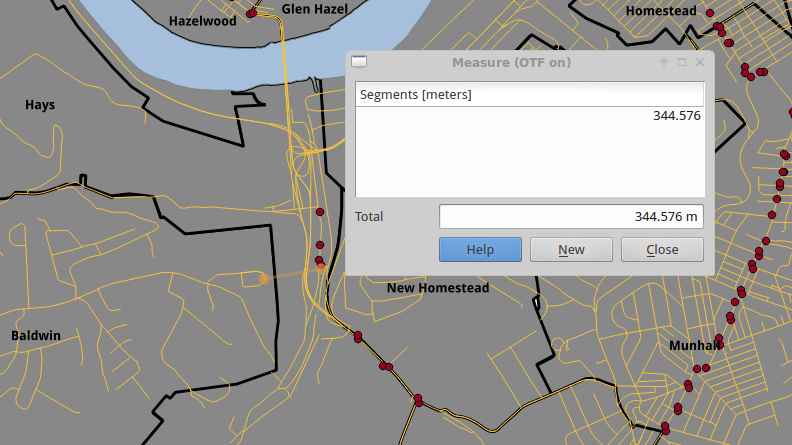Click the Homestead map label

click(660, 11)
